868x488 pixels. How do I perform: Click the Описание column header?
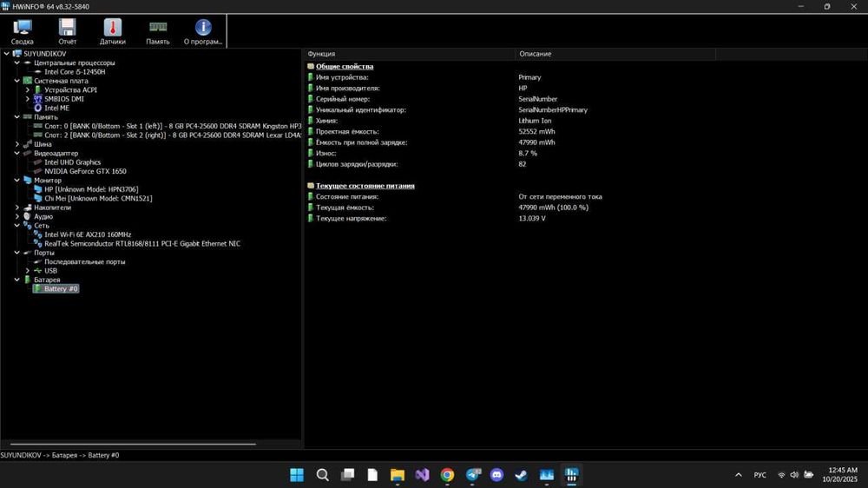click(615, 54)
